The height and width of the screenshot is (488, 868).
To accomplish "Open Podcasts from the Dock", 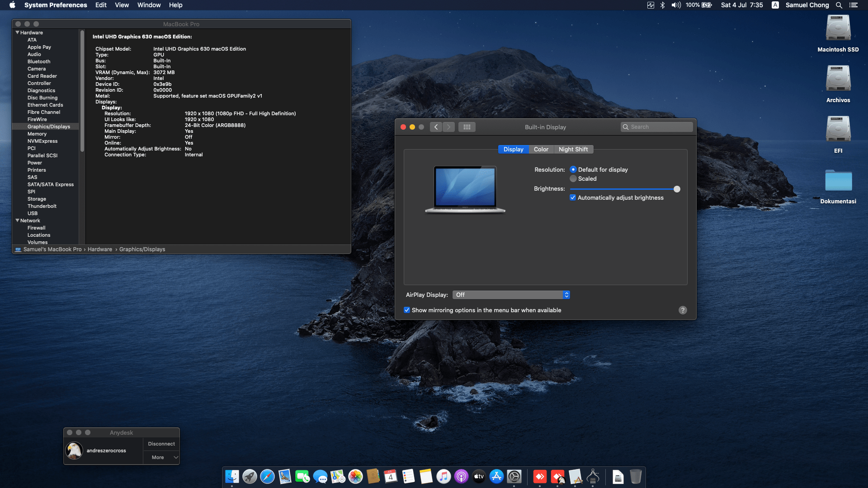I will 461,476.
